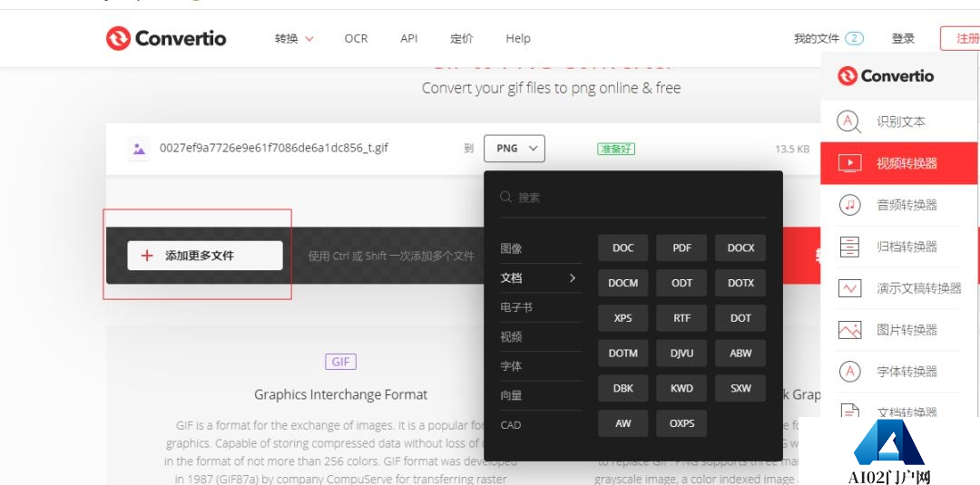
Task: Choose KWD output format
Action: click(x=681, y=388)
